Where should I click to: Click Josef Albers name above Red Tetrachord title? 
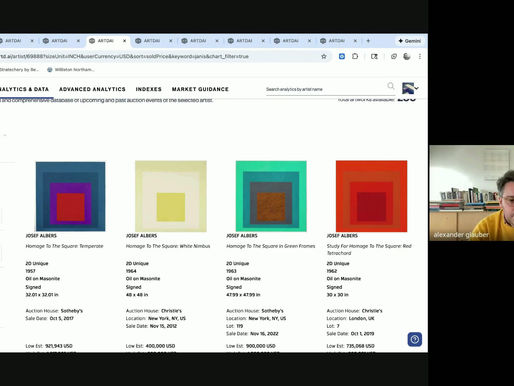pos(342,236)
